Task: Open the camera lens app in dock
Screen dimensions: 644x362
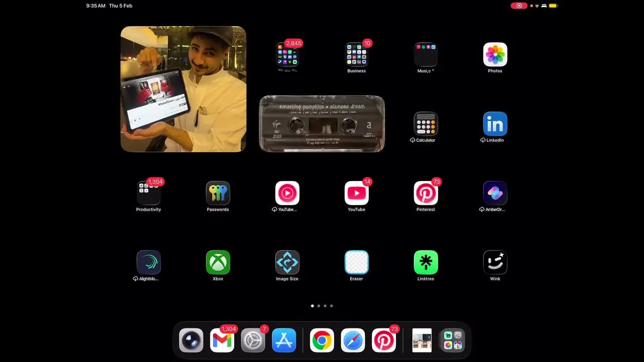Action: point(191,340)
